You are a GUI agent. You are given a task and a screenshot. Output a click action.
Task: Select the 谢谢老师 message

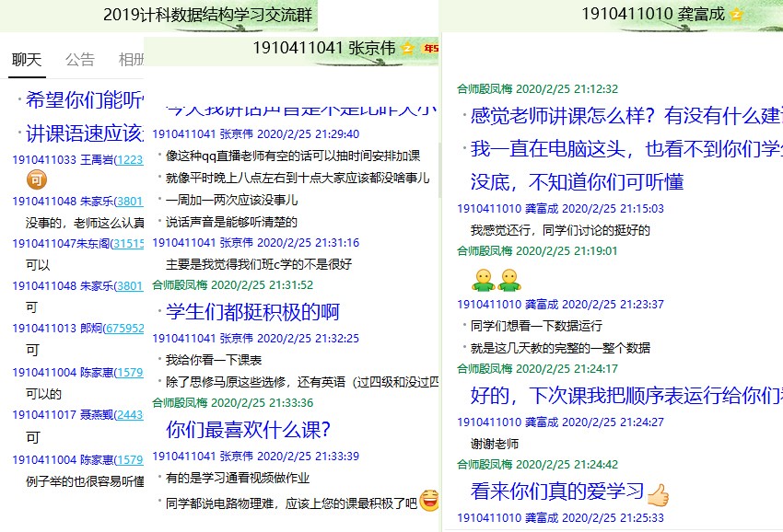[495, 444]
